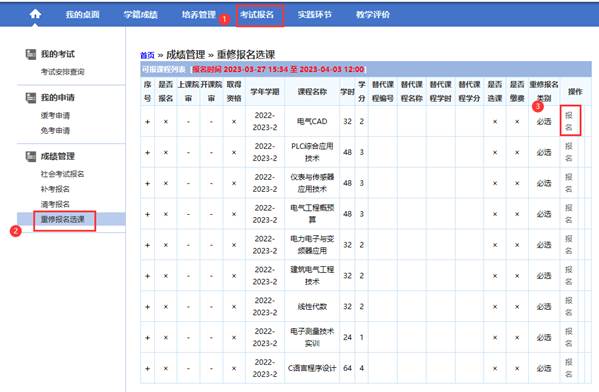Click the 电子测量技术实训 course name
Viewport: 599px width, 392px height.
312,337
